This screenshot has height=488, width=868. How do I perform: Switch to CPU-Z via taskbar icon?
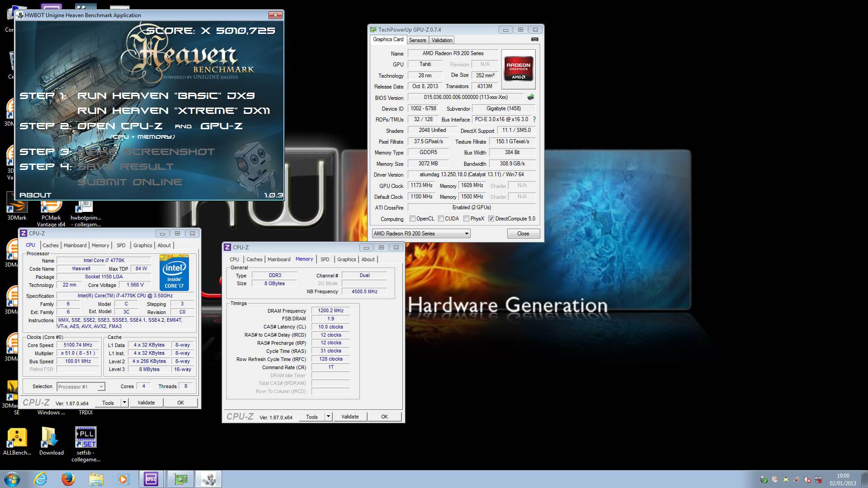[151, 479]
